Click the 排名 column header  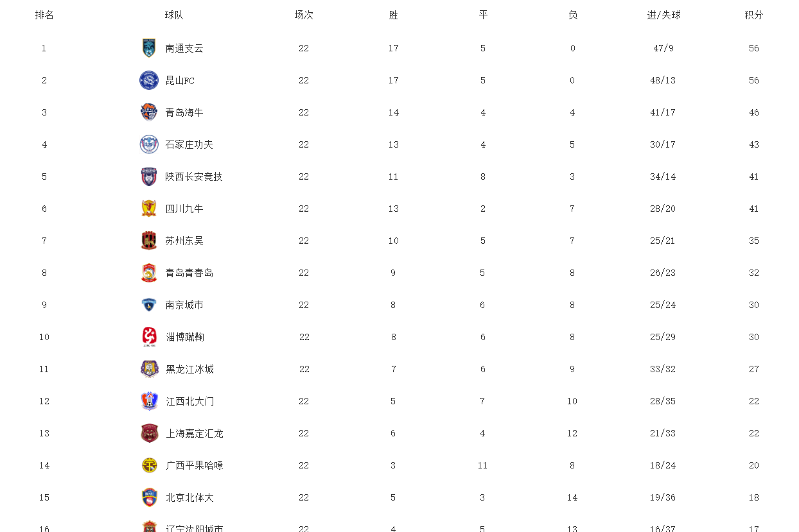pos(44,15)
